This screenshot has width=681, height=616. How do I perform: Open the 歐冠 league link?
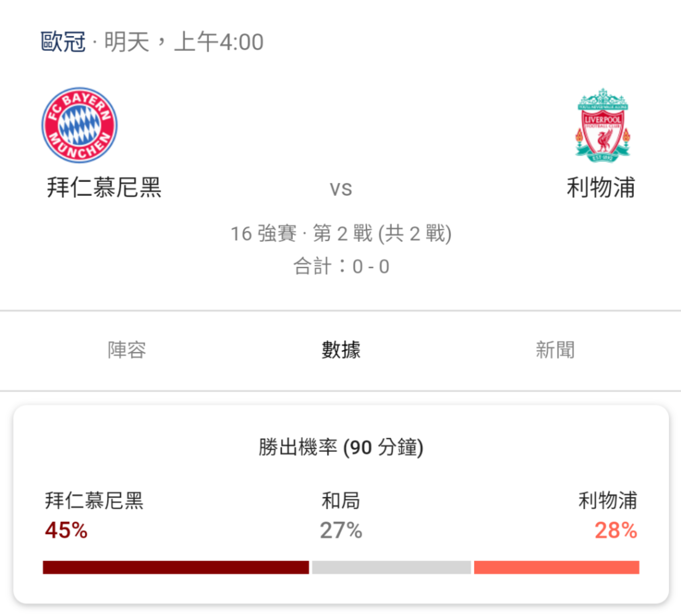[x=63, y=42]
